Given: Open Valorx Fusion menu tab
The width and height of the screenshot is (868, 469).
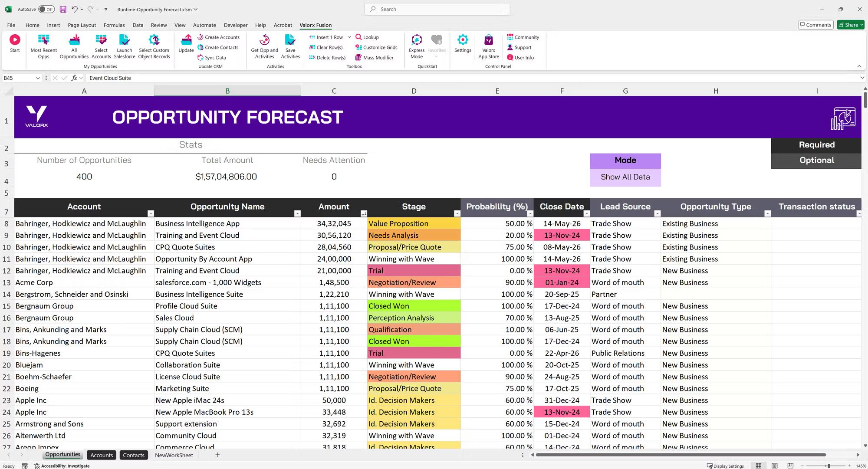Looking at the screenshot, I should click(315, 25).
